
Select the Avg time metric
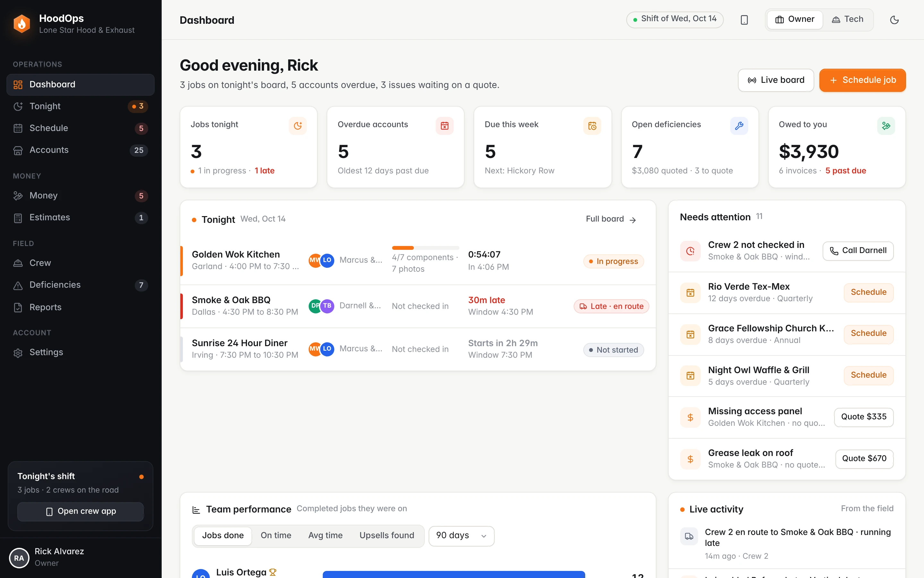325,536
